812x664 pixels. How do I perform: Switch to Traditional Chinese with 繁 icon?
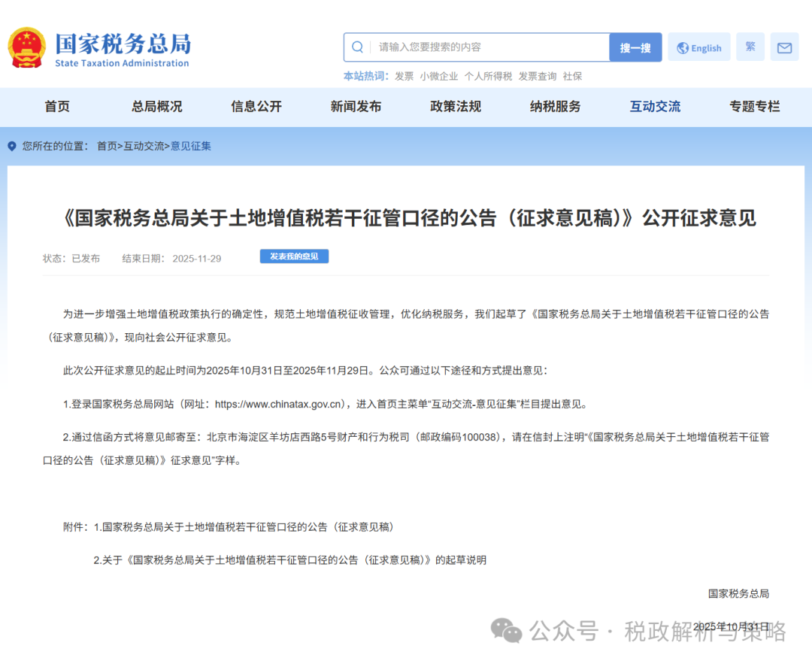(x=750, y=47)
